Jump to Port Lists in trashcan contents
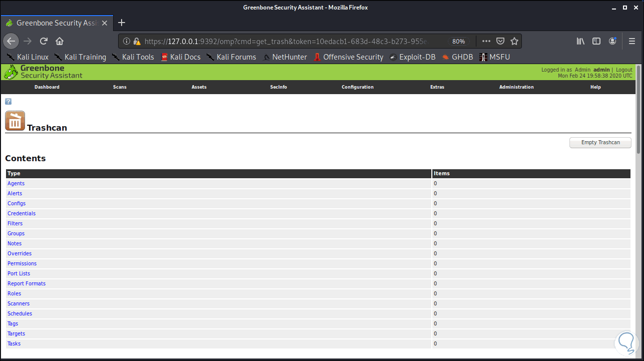 (x=19, y=273)
